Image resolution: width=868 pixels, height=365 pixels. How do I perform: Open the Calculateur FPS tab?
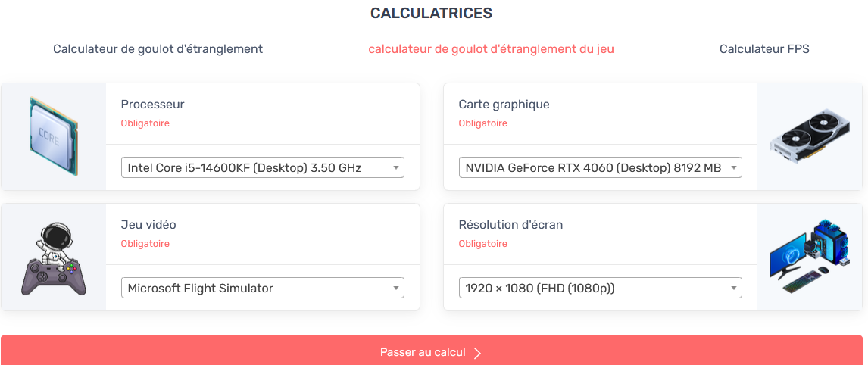764,49
